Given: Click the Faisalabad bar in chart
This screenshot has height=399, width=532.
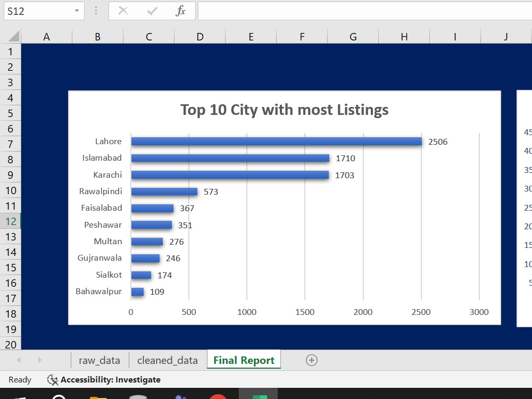Looking at the screenshot, I should pos(152,208).
